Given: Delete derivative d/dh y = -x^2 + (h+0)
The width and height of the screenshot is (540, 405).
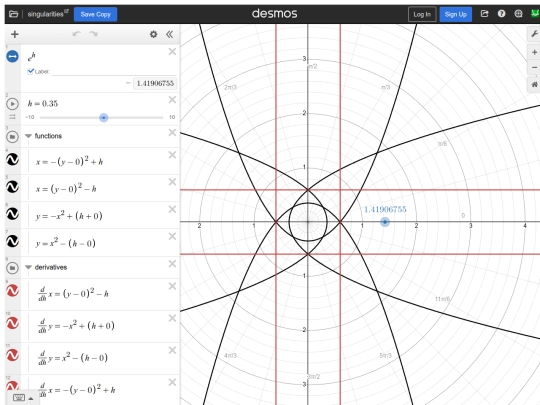Looking at the screenshot, I should [172, 319].
